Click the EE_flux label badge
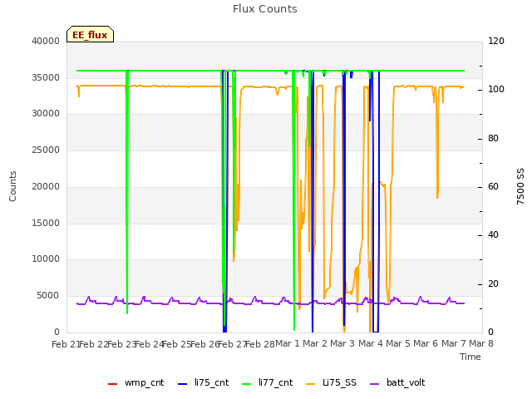The image size is (532, 399). (x=90, y=34)
